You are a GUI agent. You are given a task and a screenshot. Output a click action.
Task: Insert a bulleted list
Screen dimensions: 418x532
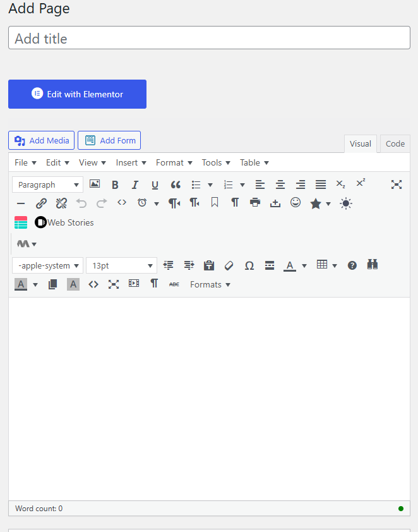[196, 185]
